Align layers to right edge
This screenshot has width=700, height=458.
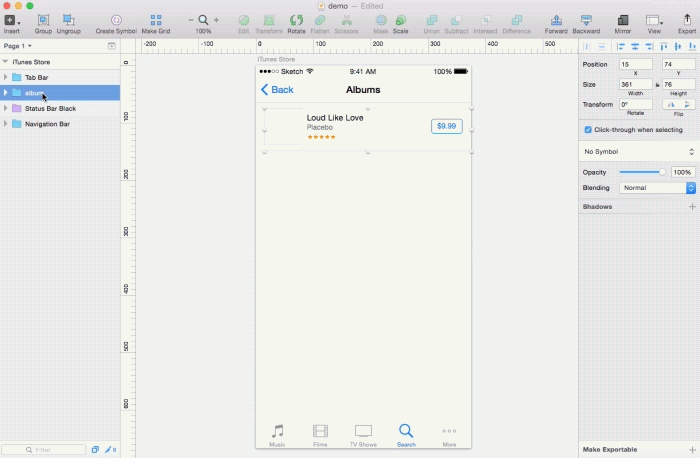[x=649, y=46]
